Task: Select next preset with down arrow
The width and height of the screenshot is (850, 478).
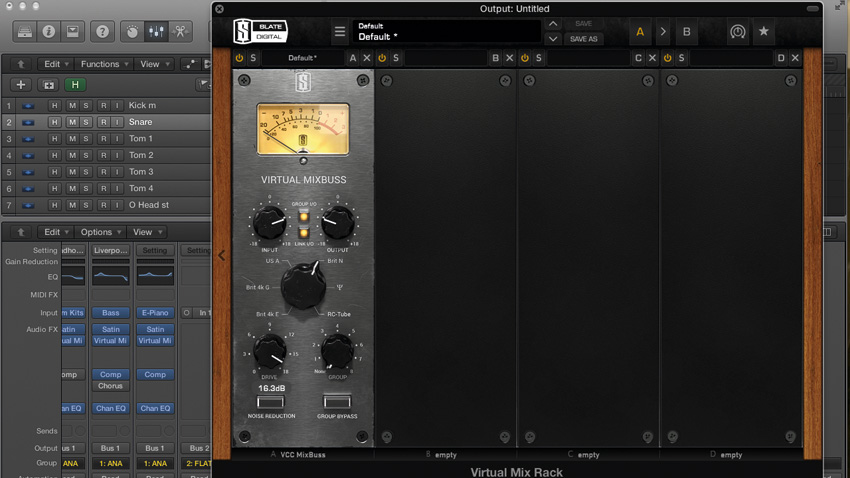Action: tap(552, 39)
